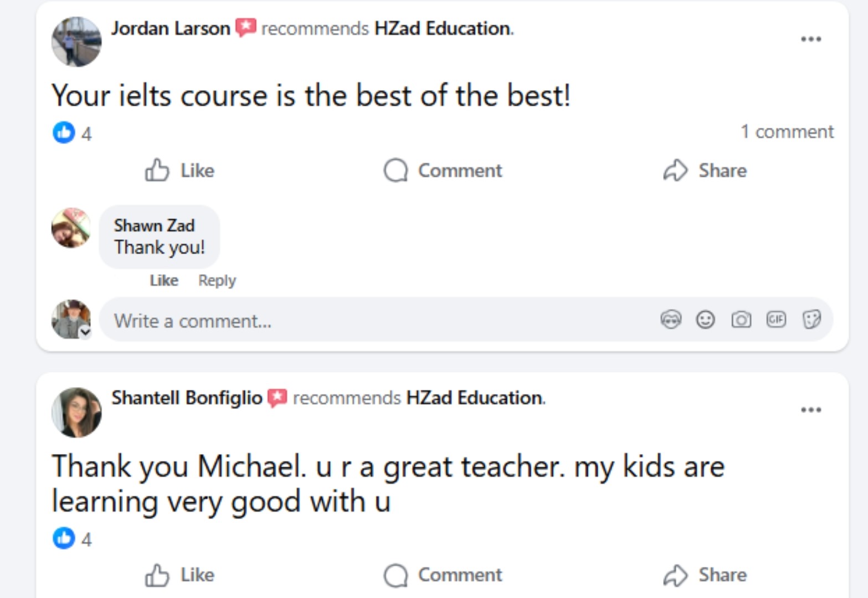The image size is (868, 598).
Task: Open the options menu on Jordan Larson's post
Action: coord(810,39)
